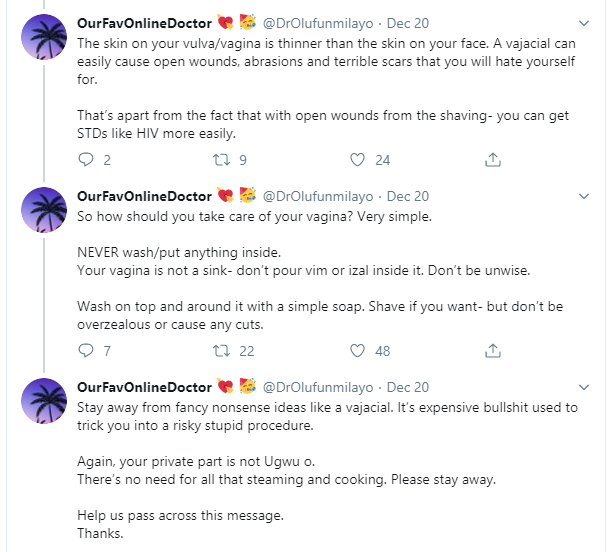Click second tweet's profile picture
Image resolution: width=613 pixels, height=552 pixels.
tap(44, 212)
